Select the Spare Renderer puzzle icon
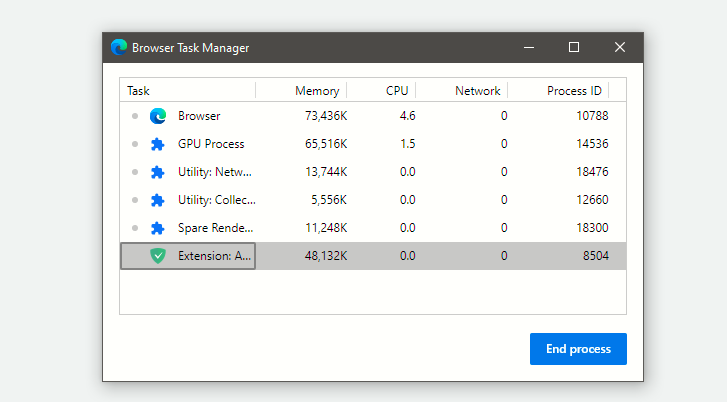727x402 pixels. pyautogui.click(x=158, y=228)
